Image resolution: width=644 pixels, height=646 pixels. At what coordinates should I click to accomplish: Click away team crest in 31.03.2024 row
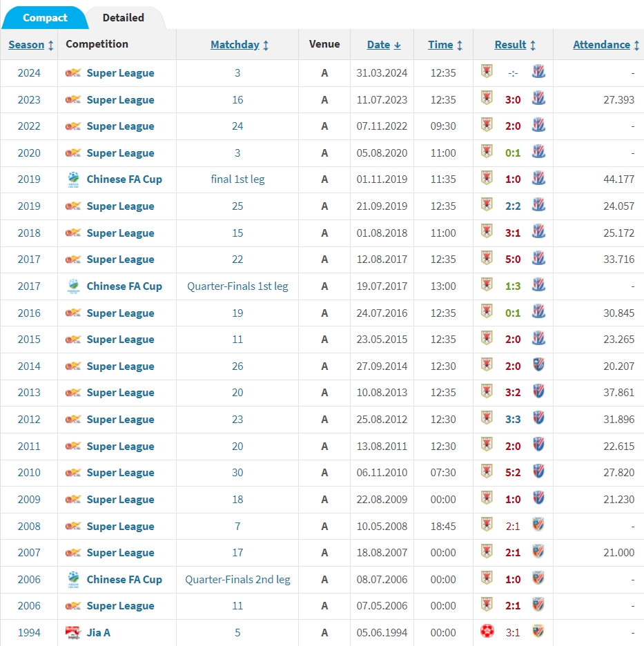click(538, 72)
